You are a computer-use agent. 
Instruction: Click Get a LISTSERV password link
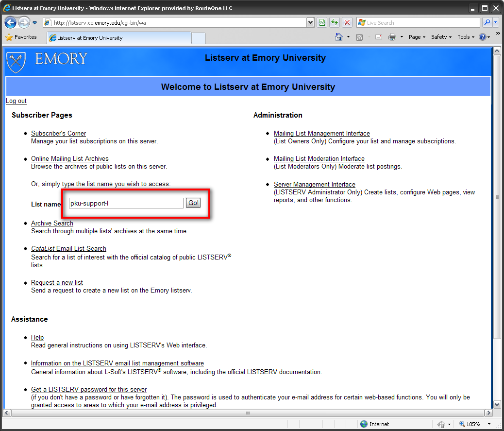point(89,389)
